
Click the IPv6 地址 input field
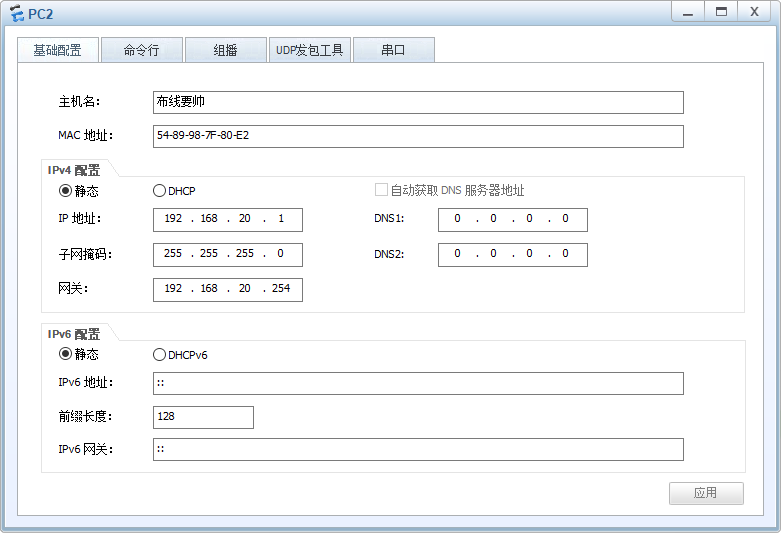pyautogui.click(x=418, y=383)
